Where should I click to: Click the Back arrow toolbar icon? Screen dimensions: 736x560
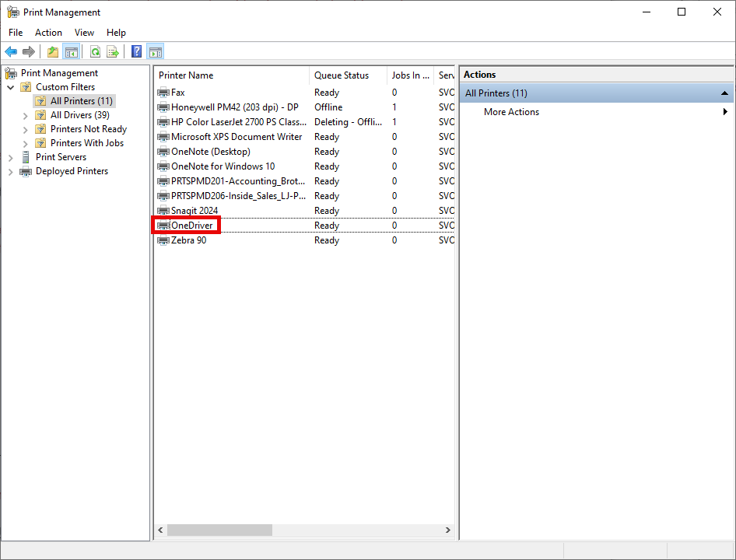[x=11, y=51]
